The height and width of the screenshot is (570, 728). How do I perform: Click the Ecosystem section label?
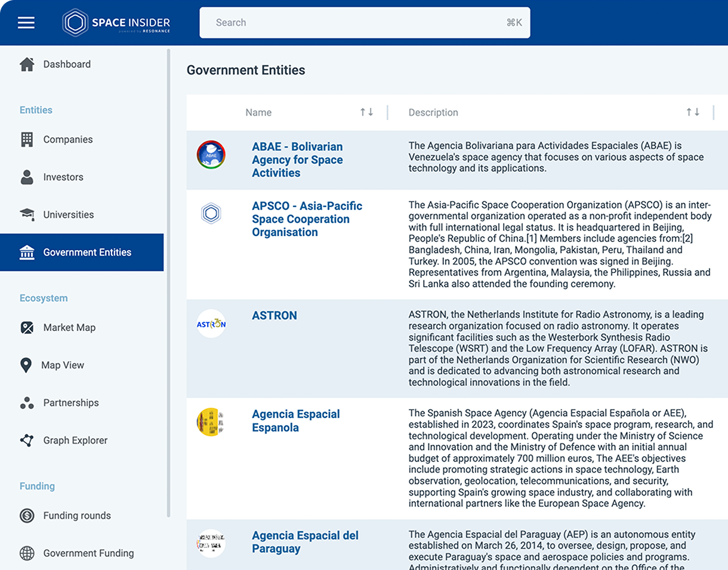tap(44, 298)
